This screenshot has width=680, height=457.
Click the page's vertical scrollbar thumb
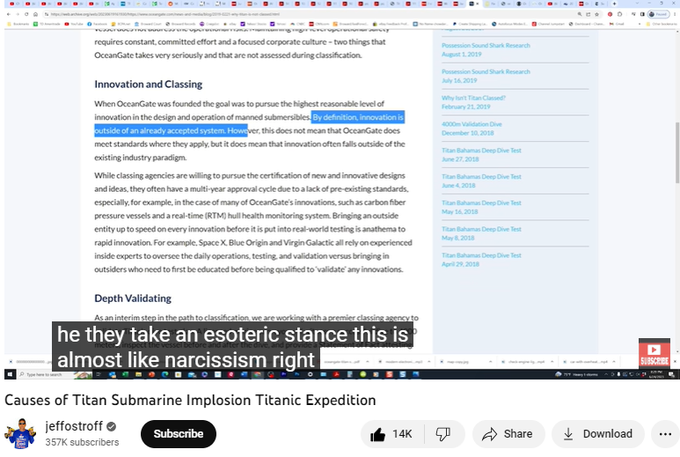point(677,153)
